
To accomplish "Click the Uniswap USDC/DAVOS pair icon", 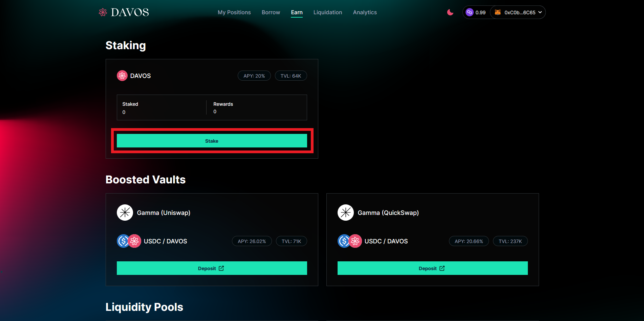I will pos(129,241).
